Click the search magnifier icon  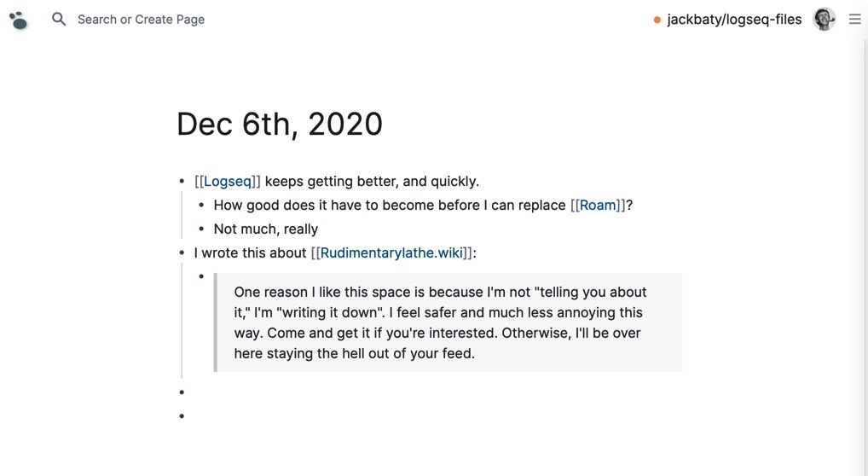[59, 19]
